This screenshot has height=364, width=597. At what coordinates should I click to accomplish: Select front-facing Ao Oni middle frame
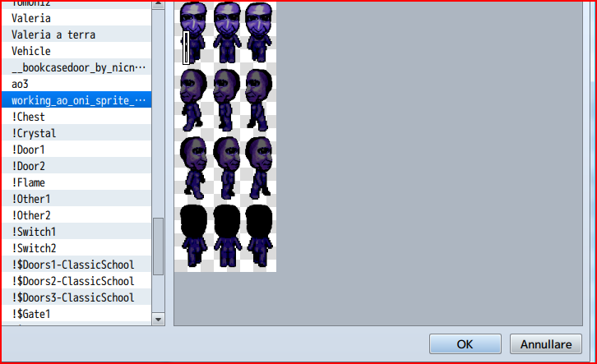pyautogui.click(x=227, y=32)
